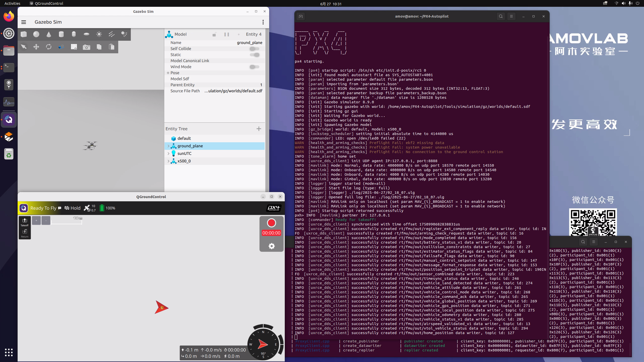Add a point light in Gazebo
Image resolution: width=644 pixels, height=362 pixels.
99,34
